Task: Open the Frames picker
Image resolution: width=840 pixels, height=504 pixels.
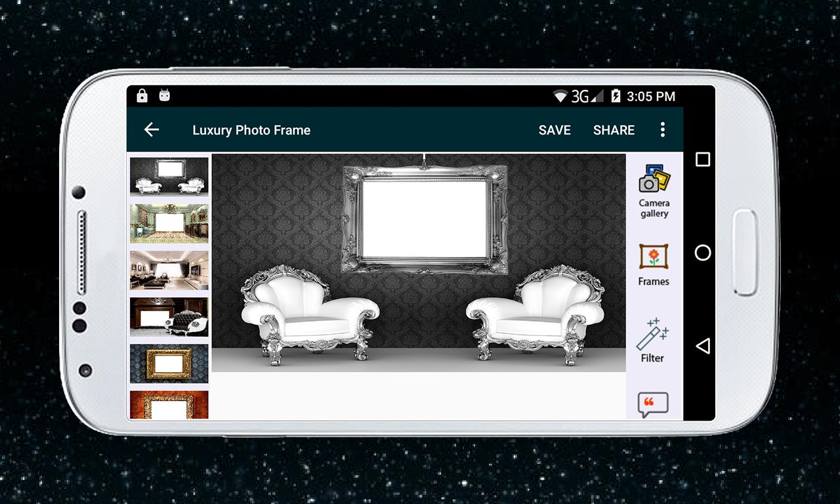Action: 654,265
